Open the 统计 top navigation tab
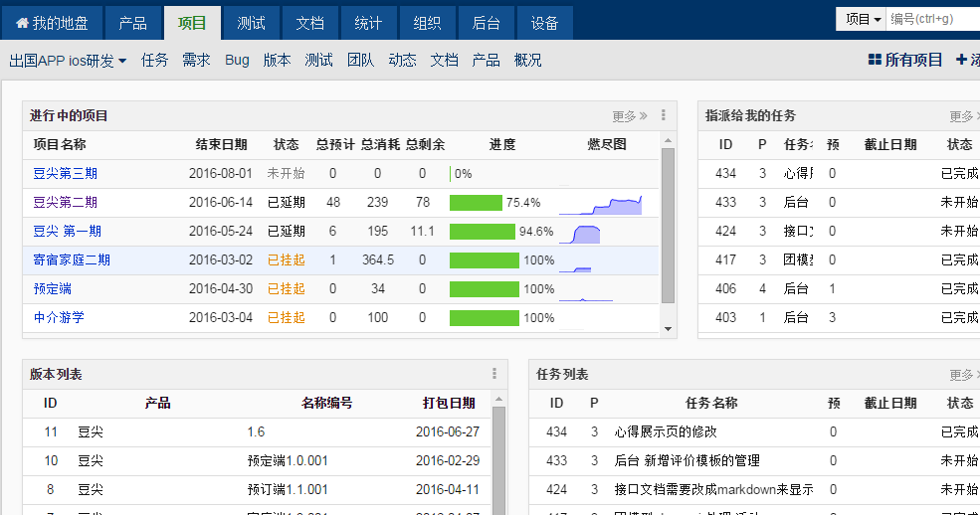The image size is (980, 515). (x=368, y=22)
